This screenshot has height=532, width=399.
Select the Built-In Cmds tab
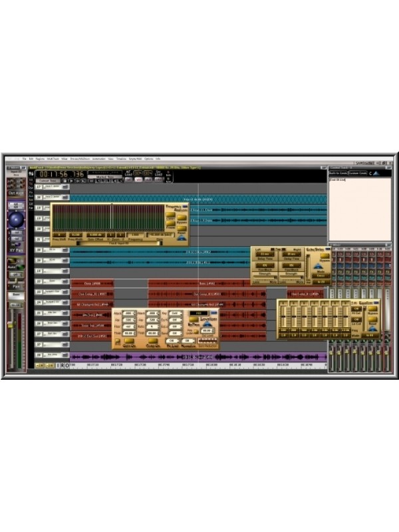click(x=338, y=173)
